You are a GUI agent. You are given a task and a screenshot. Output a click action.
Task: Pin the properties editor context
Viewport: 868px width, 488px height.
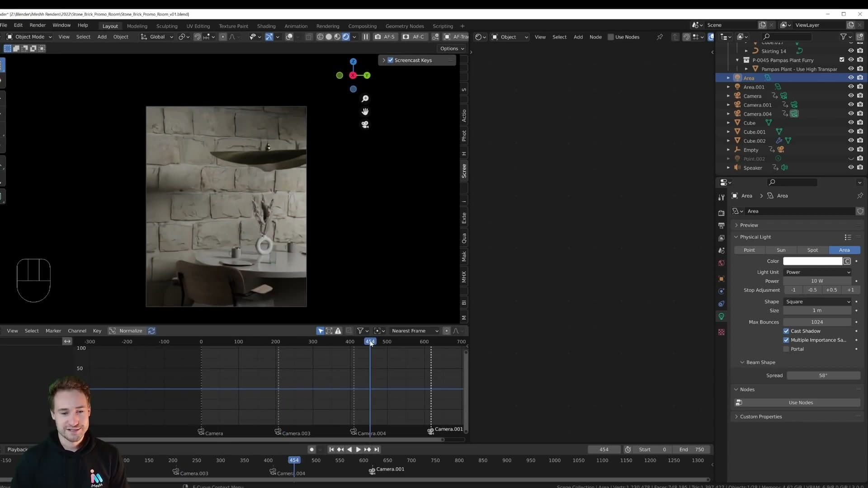tap(860, 196)
